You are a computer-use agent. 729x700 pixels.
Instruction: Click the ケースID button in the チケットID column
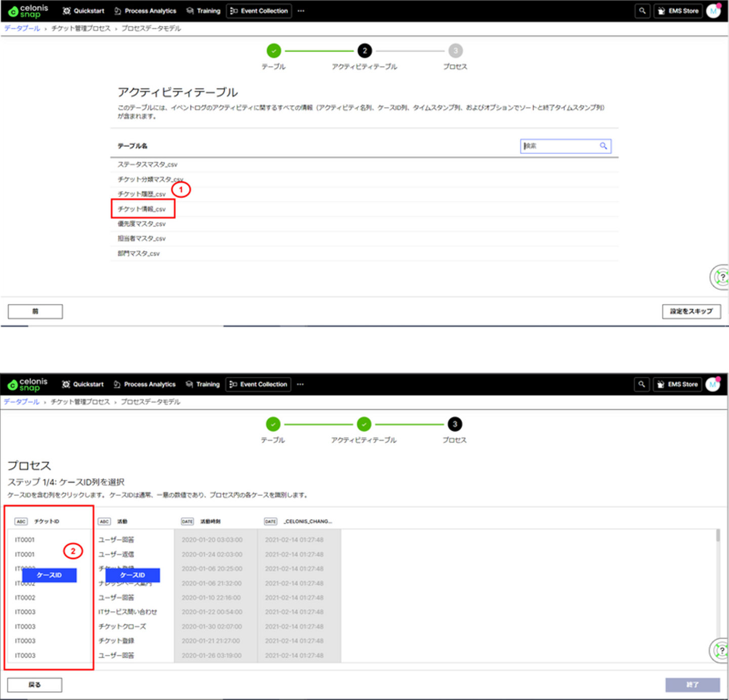coord(50,575)
